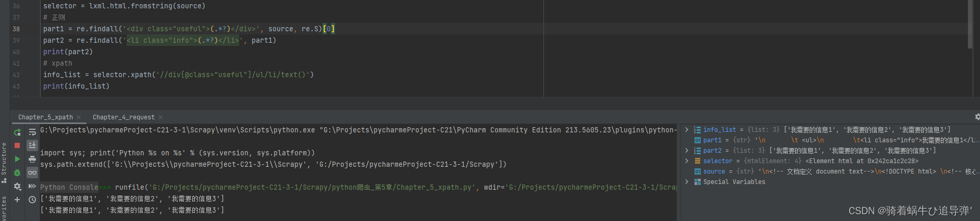Click the Rerun console icon
The height and width of the screenshot is (221, 980).
coord(17,132)
